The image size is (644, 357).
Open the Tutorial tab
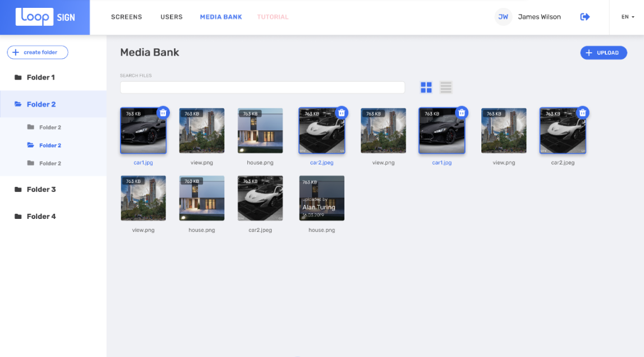point(273,17)
